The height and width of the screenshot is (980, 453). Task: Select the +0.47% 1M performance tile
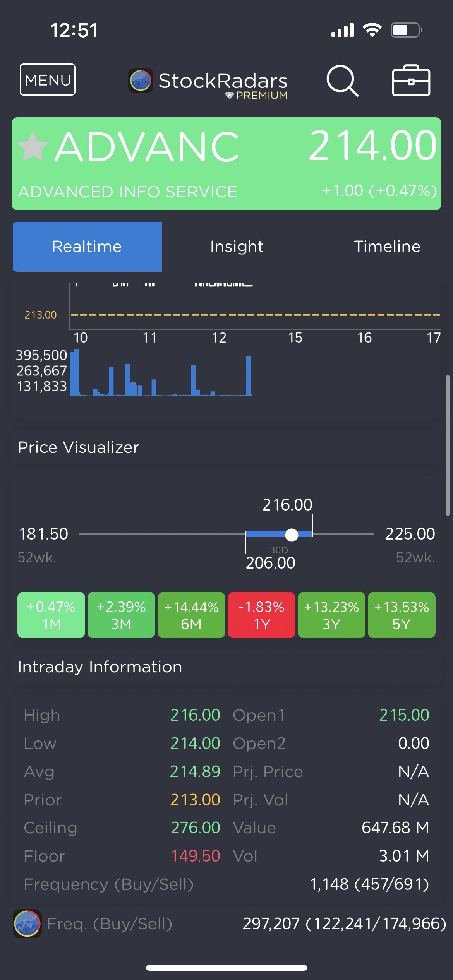51,615
